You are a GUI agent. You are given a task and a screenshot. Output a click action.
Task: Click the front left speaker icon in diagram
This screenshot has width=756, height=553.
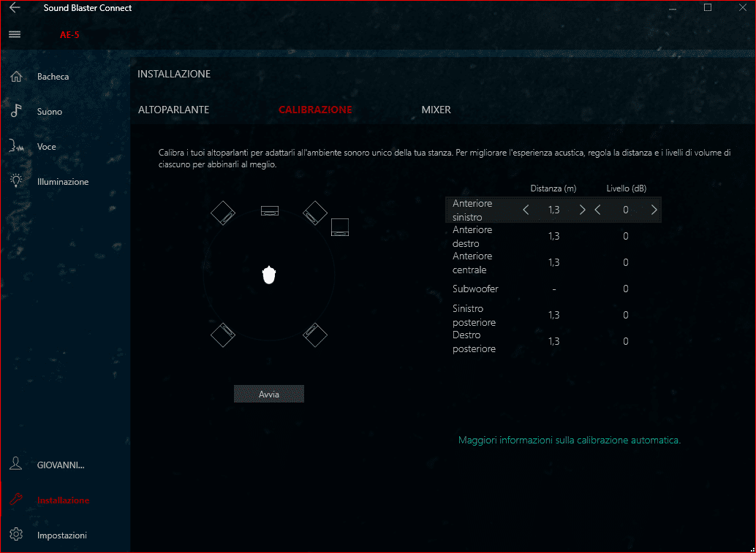223,213
